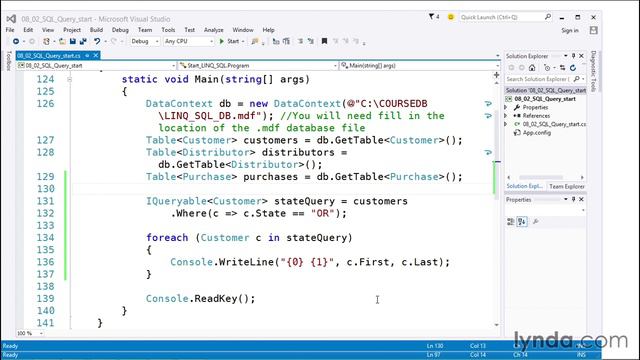Select the 08_02_SQL_Query_start.cs editor tab
Viewport: 640px width, 360px height.
tap(49, 56)
